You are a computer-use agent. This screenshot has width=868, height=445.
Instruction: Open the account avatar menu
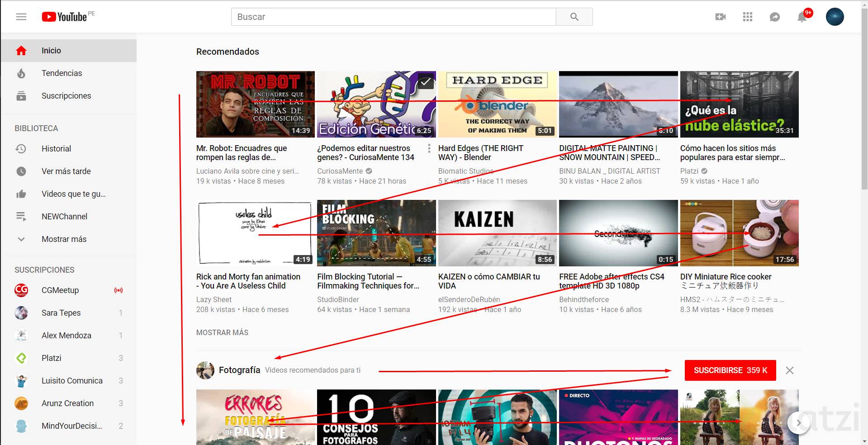tap(835, 17)
